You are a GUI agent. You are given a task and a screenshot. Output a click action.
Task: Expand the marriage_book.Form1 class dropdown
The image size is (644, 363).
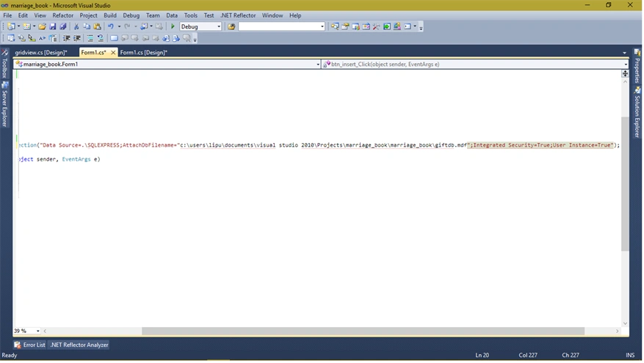coord(167,65)
